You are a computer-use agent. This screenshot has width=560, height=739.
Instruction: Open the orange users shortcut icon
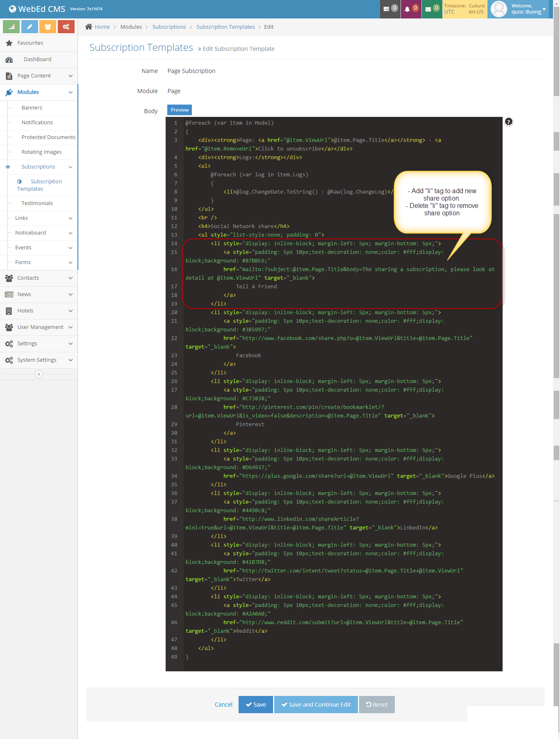pyautogui.click(x=48, y=27)
